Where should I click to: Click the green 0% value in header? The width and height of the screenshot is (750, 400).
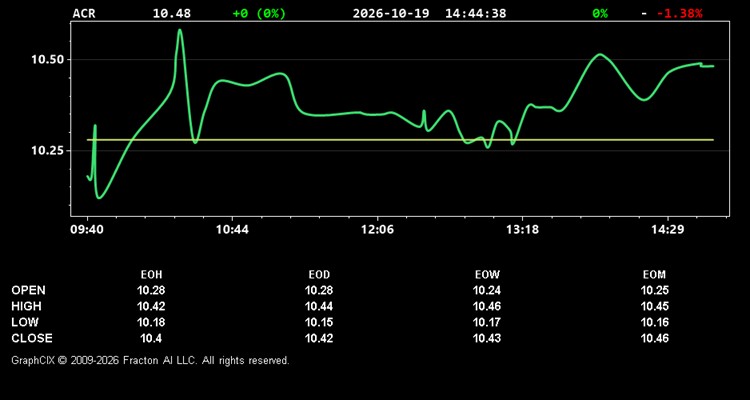(x=600, y=13)
